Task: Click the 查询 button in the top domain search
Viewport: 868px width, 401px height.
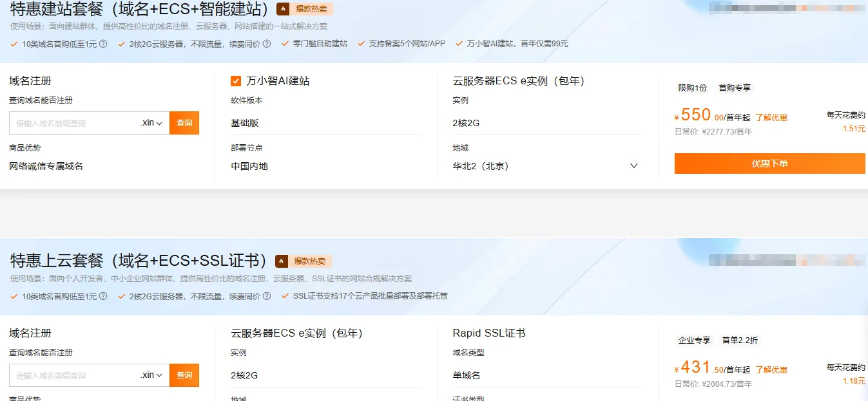Action: [184, 122]
